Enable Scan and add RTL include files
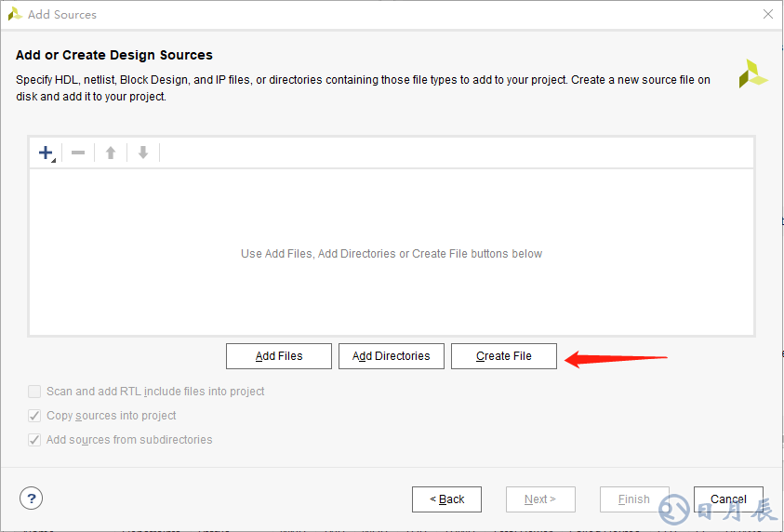Viewport: 784px width, 532px height. coord(34,392)
